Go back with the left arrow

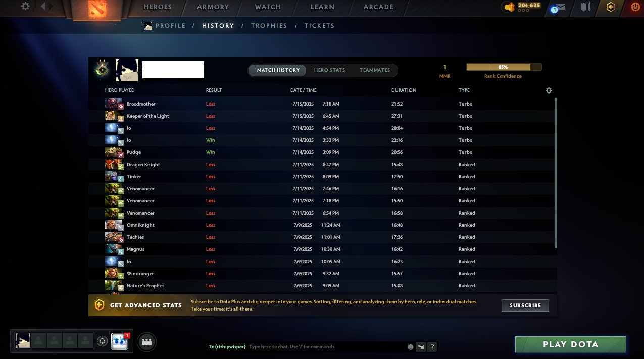43,6
